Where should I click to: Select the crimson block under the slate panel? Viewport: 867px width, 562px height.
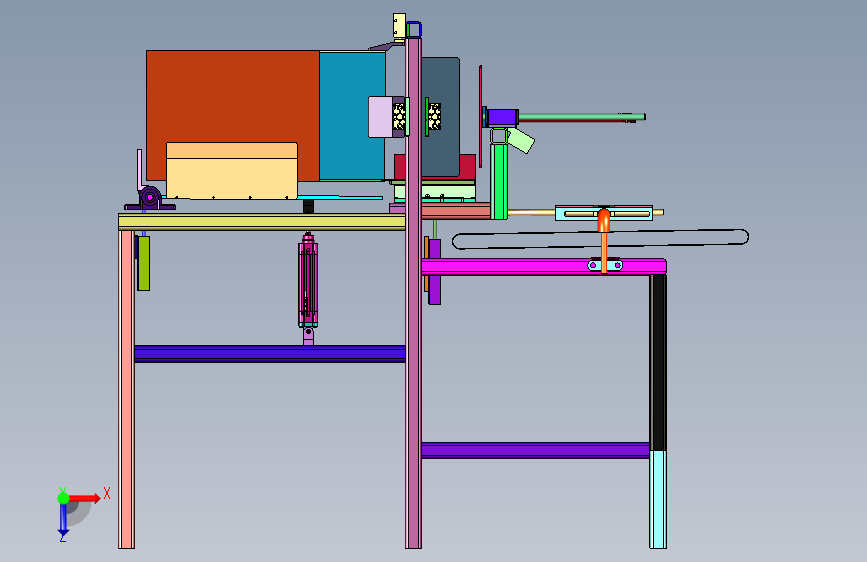pyautogui.click(x=467, y=166)
